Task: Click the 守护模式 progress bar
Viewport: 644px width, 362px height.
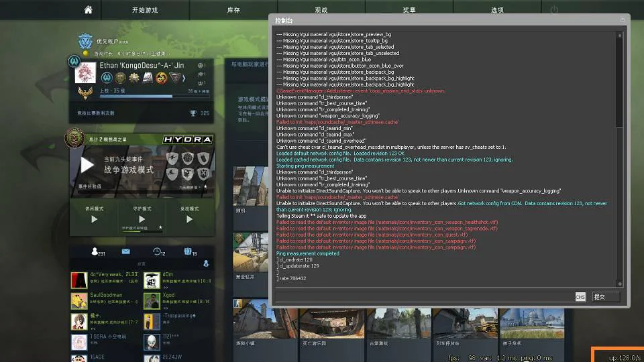Action: 142,231
